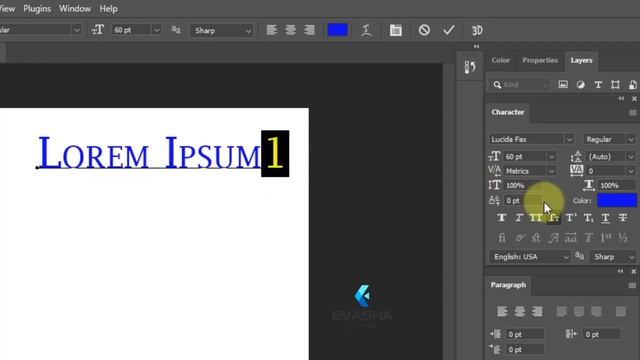
Task: Click left align in Paragraph panel
Action: pyautogui.click(x=502, y=312)
